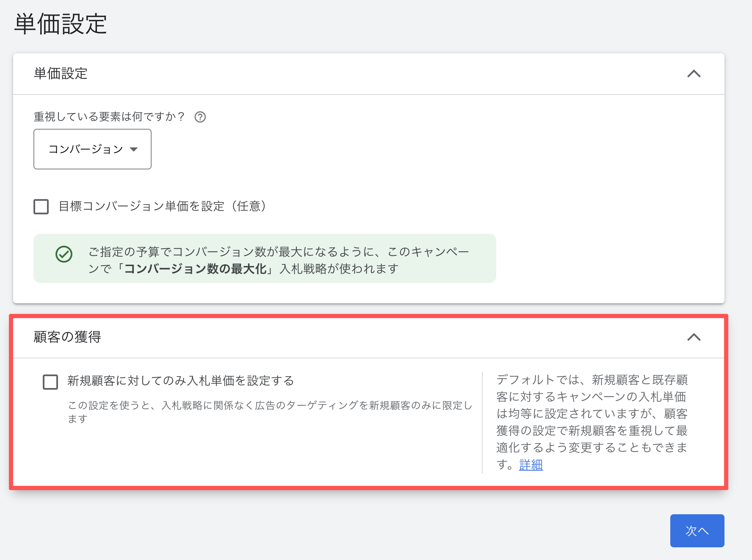Toggle the new customer bidding checkbox off

pyautogui.click(x=50, y=381)
